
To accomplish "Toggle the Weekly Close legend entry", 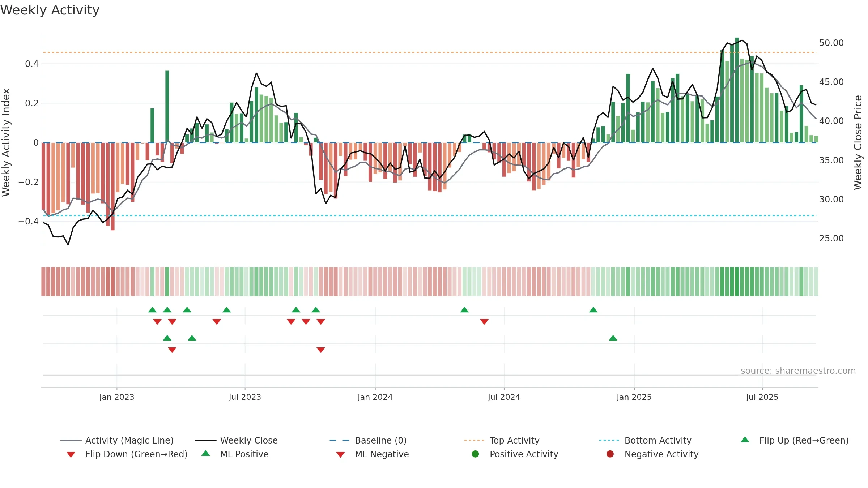I will [x=236, y=440].
